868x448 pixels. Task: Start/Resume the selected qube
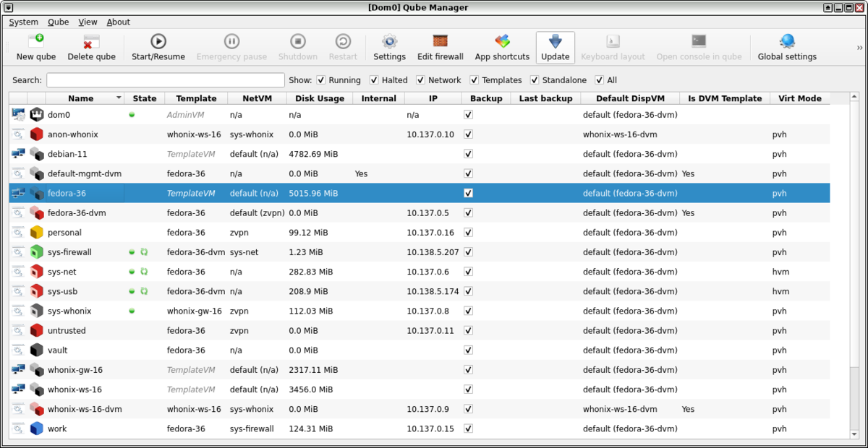(158, 48)
